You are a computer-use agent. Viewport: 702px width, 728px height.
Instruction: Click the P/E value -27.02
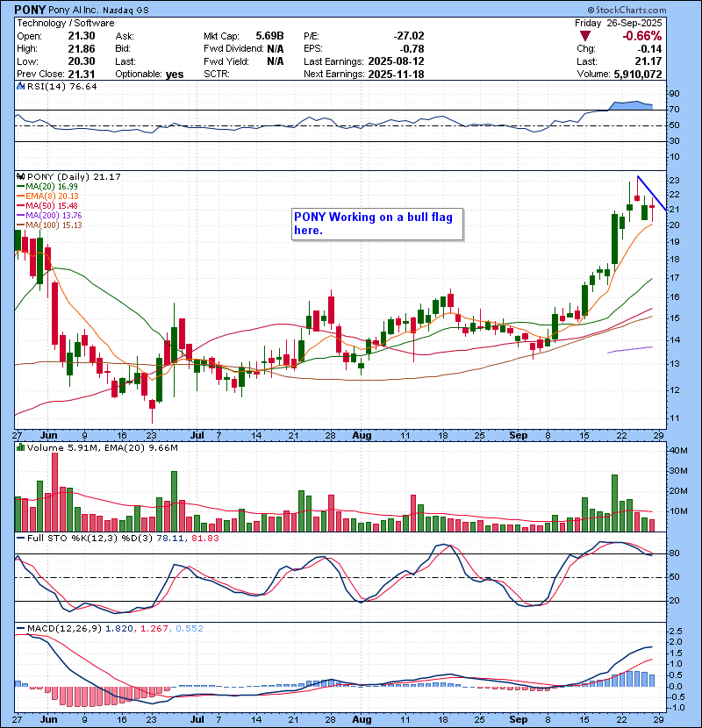click(x=409, y=36)
